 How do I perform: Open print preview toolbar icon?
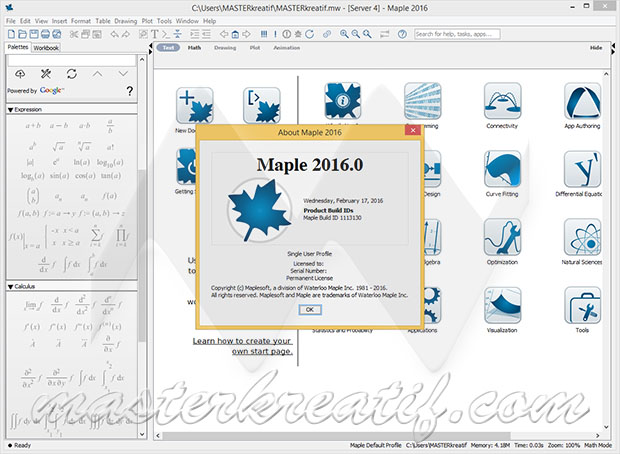click(57, 34)
